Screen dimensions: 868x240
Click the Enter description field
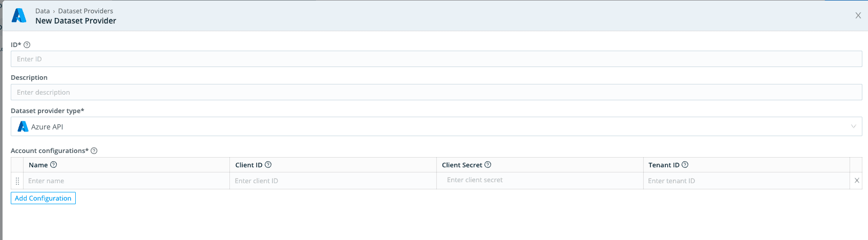click(x=435, y=93)
